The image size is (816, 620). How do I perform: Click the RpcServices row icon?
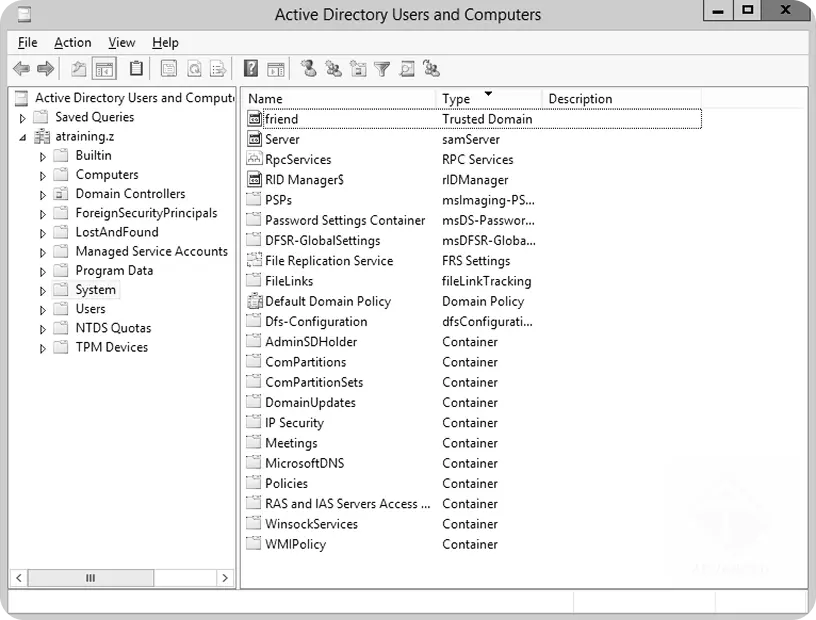pos(254,159)
